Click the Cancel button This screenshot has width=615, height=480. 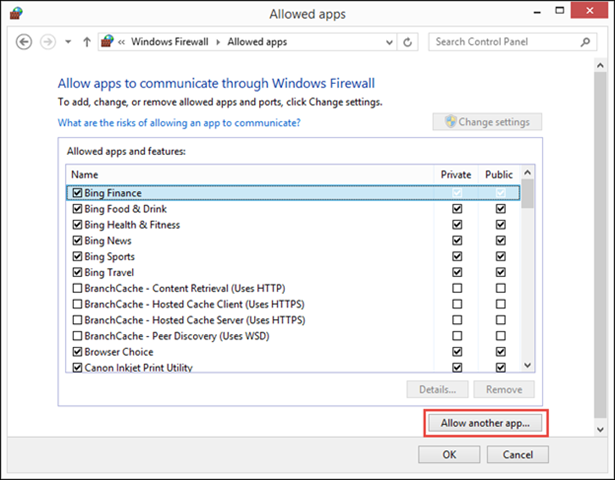[518, 455]
